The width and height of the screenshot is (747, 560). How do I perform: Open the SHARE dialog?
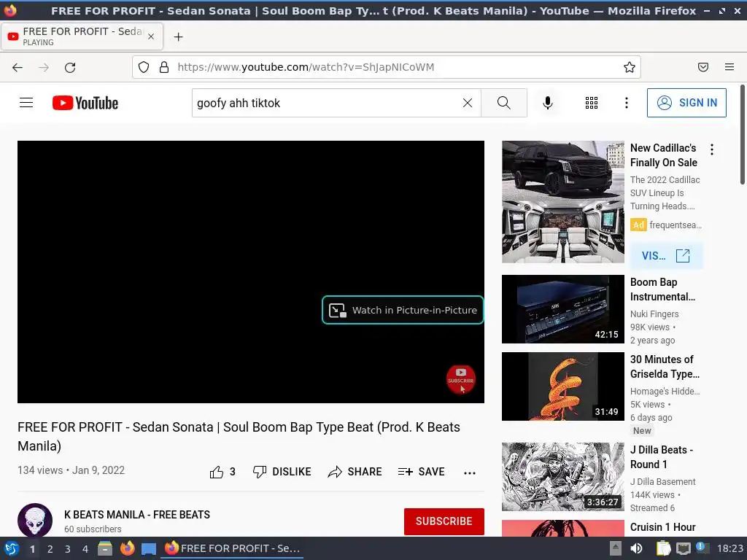pos(355,472)
